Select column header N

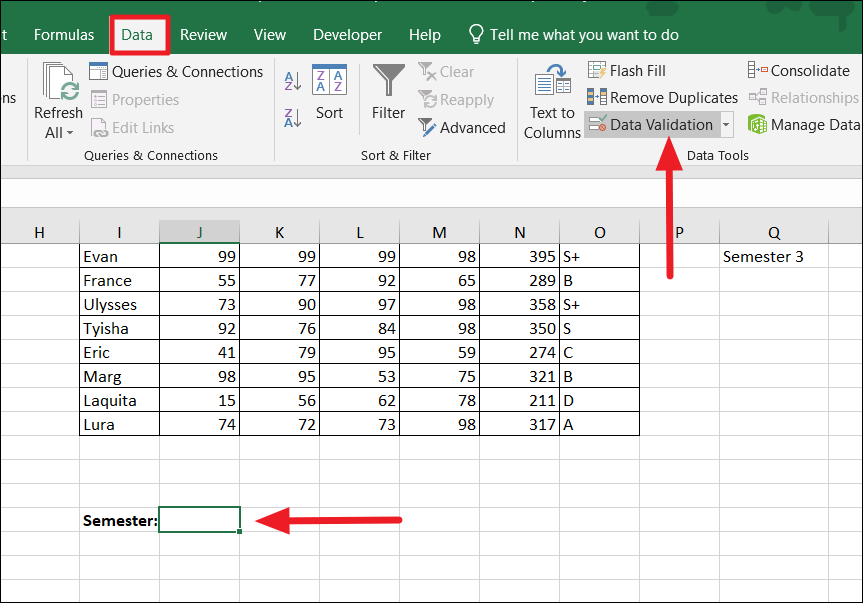[x=519, y=232]
